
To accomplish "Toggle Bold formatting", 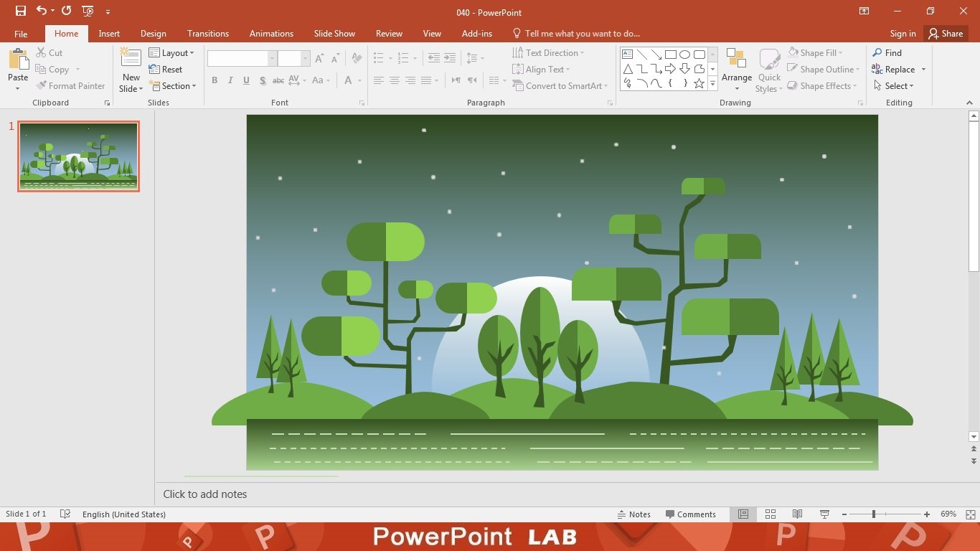I will (215, 80).
